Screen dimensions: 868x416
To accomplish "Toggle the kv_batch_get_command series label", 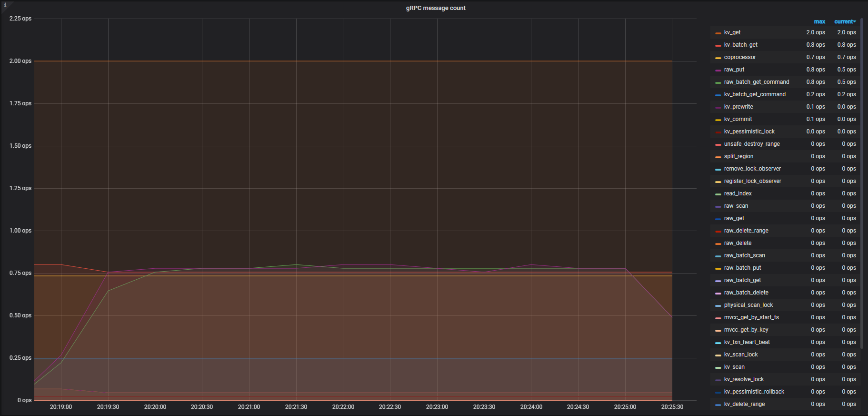I will point(755,94).
